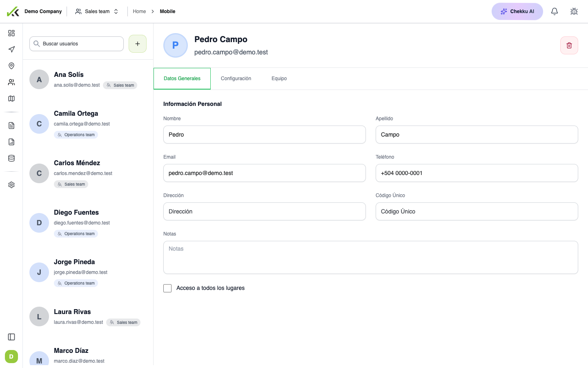
Task: Select Jorge Pineda in user list
Action: [x=88, y=272]
